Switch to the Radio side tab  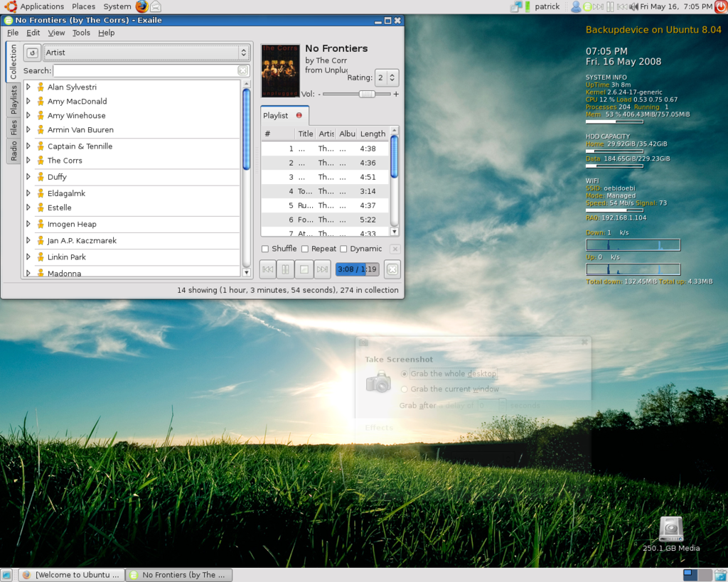click(x=13, y=151)
